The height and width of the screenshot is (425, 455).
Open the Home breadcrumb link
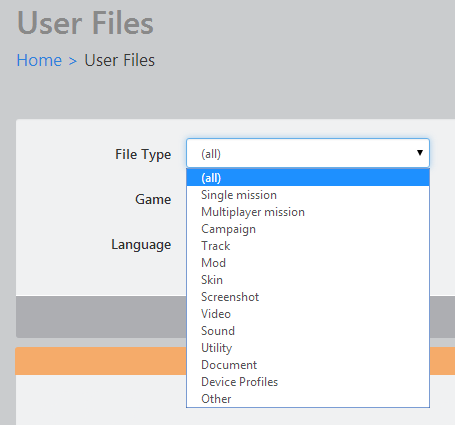tap(39, 60)
